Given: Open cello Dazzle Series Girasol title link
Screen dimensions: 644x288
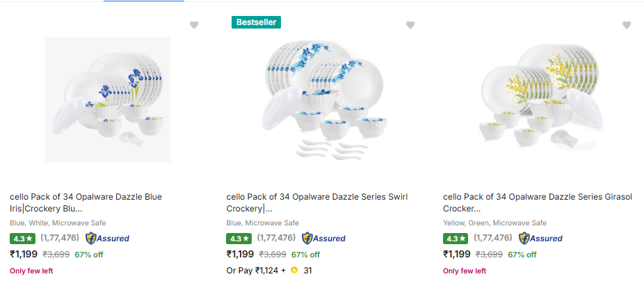Looking at the screenshot, I should 537,202.
